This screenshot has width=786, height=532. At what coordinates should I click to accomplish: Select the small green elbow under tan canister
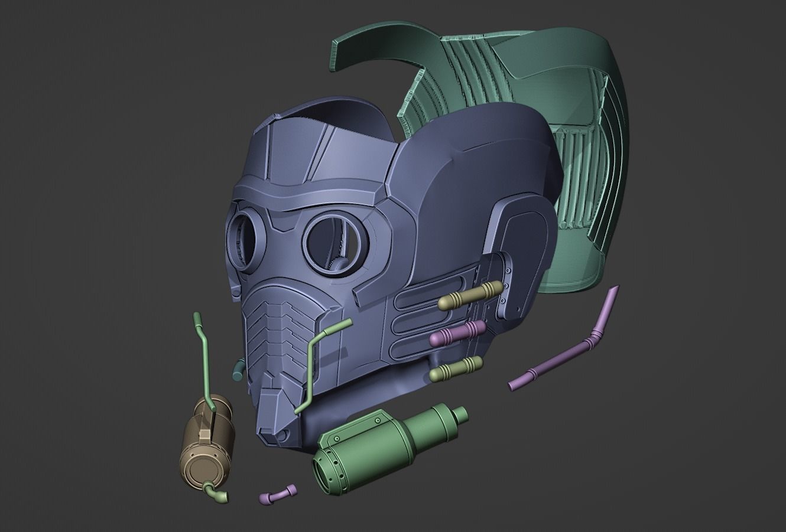click(x=216, y=492)
